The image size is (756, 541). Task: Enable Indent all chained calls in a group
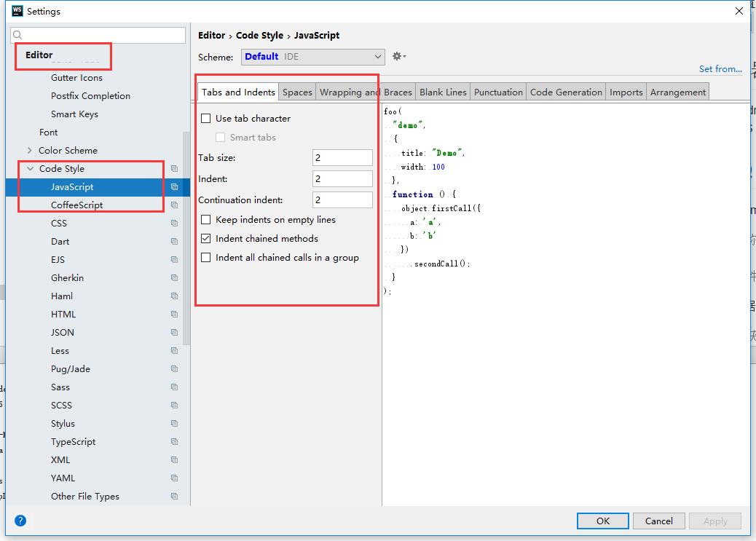[206, 258]
